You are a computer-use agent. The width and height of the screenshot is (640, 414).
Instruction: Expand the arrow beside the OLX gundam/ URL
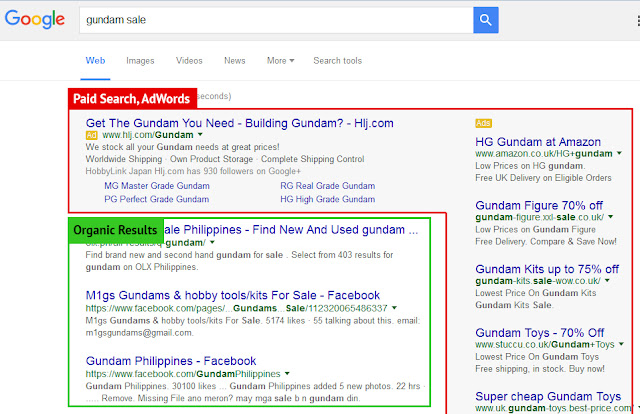coord(212,242)
